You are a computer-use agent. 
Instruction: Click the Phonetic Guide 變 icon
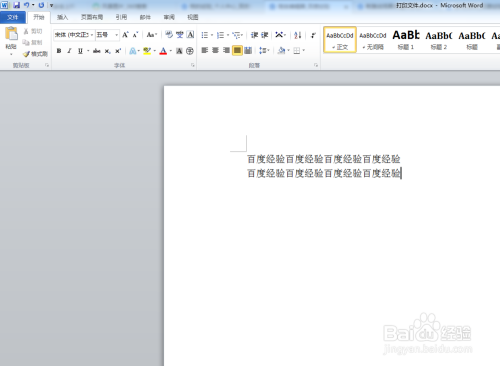click(180, 35)
